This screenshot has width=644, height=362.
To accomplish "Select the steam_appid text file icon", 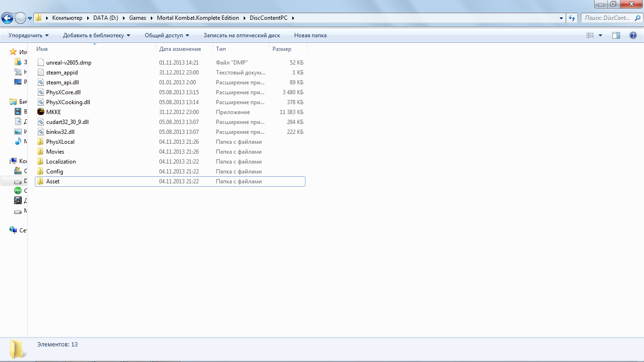I will click(41, 73).
